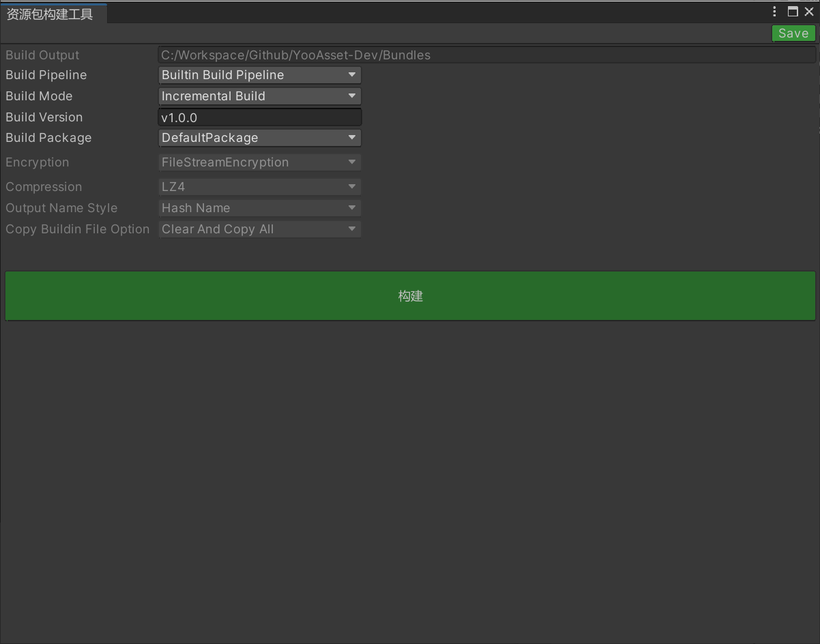The height and width of the screenshot is (644, 820).
Task: Click the Build Version input field
Action: coord(260,117)
